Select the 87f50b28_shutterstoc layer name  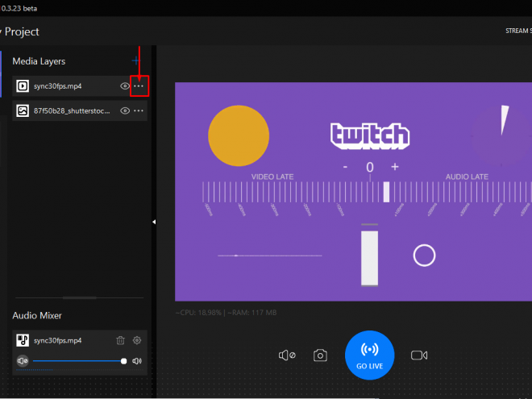click(x=72, y=111)
